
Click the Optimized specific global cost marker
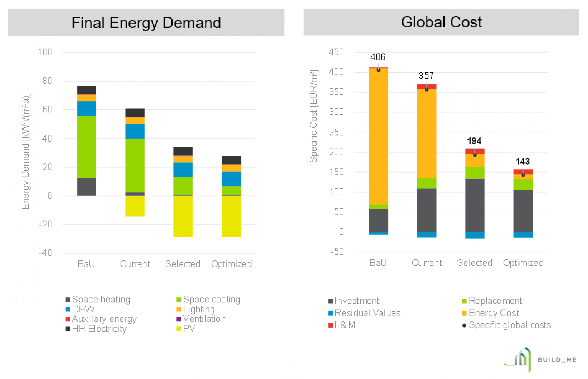(523, 175)
